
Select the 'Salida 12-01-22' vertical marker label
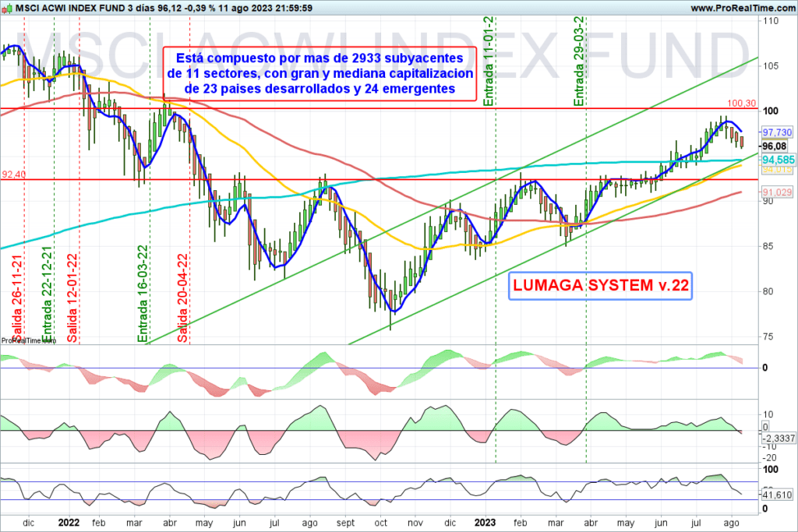click(72, 298)
